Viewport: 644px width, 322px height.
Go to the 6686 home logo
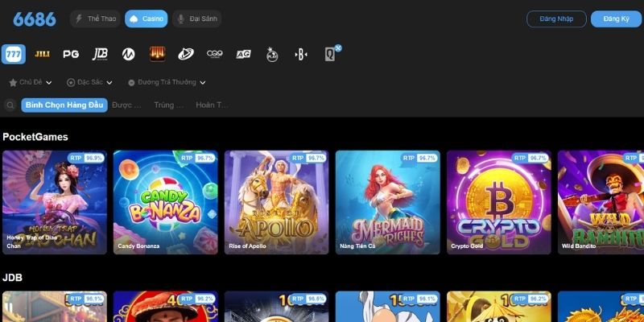[34, 19]
